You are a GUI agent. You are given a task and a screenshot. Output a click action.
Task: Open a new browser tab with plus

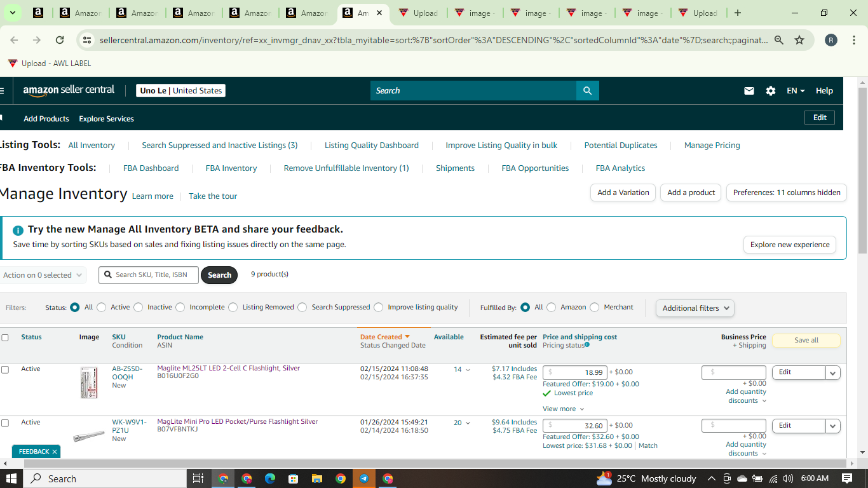point(737,13)
